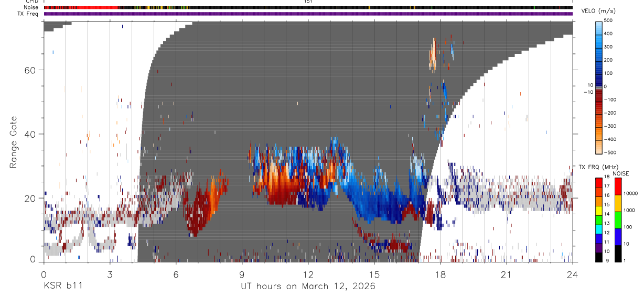Click the 'UT hours on March 12, 2026' axis title
The height and width of the screenshot is (297, 644).
(308, 287)
